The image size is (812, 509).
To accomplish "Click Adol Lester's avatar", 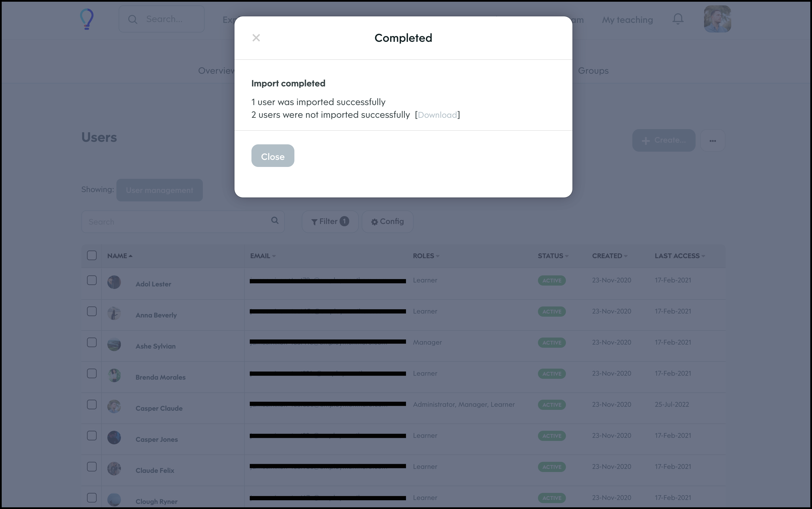I will pyautogui.click(x=114, y=282).
